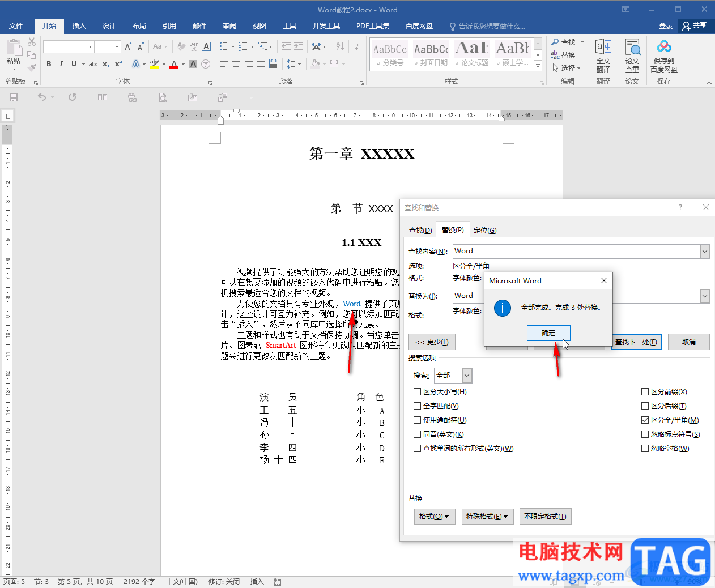
Task: Check 忽略标点符号 ignore punctuation
Action: click(645, 434)
